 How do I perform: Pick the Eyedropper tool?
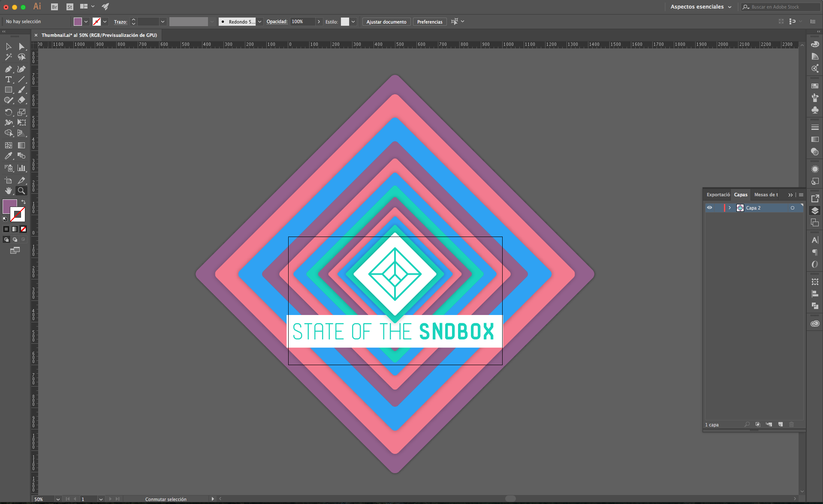click(x=8, y=156)
